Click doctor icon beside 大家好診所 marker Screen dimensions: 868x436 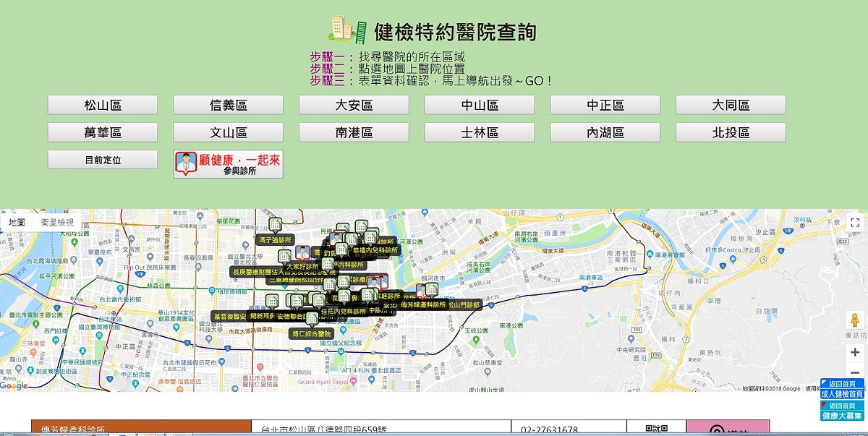pyautogui.click(x=302, y=253)
